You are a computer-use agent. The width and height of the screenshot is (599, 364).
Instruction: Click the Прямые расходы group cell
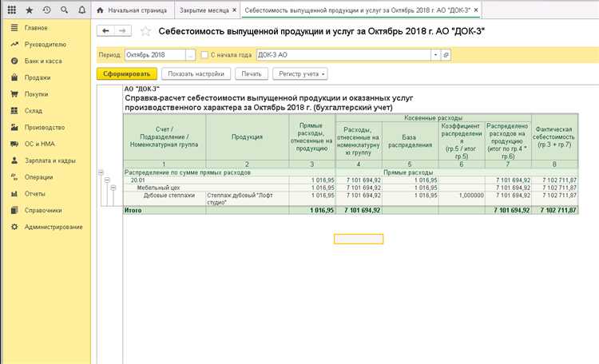coord(408,172)
